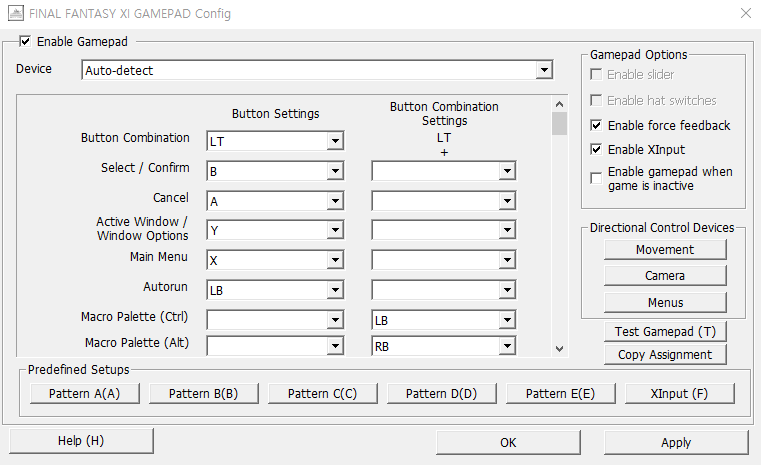Click scrollbar down arrow in button list
761x465 pixels.
tap(559, 349)
